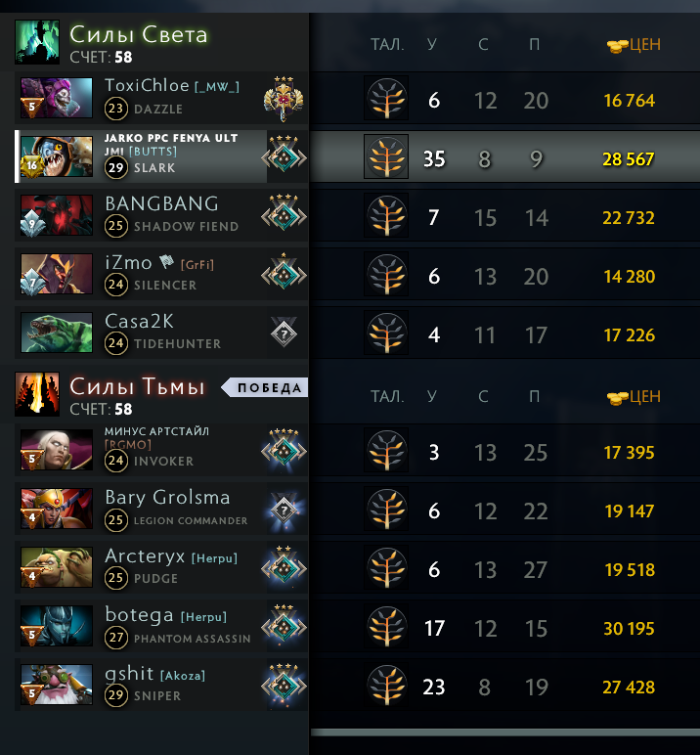Click botega player name

pyautogui.click(x=139, y=615)
